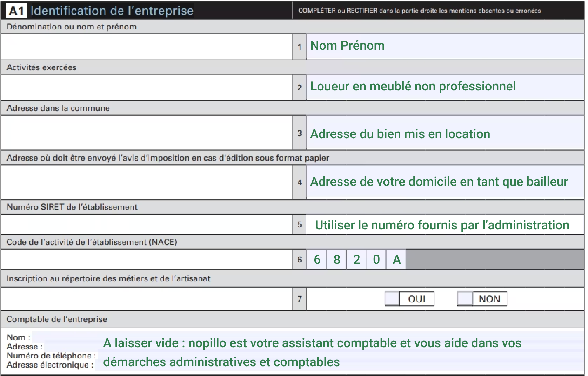Click the empty left box under Dénomination
This screenshot has height=376, width=588.
(147, 47)
